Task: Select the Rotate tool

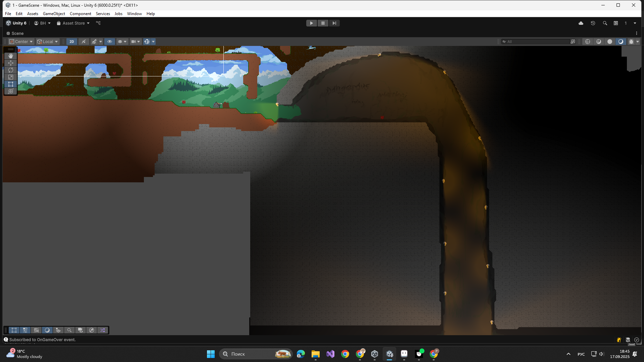Action: coord(11,70)
